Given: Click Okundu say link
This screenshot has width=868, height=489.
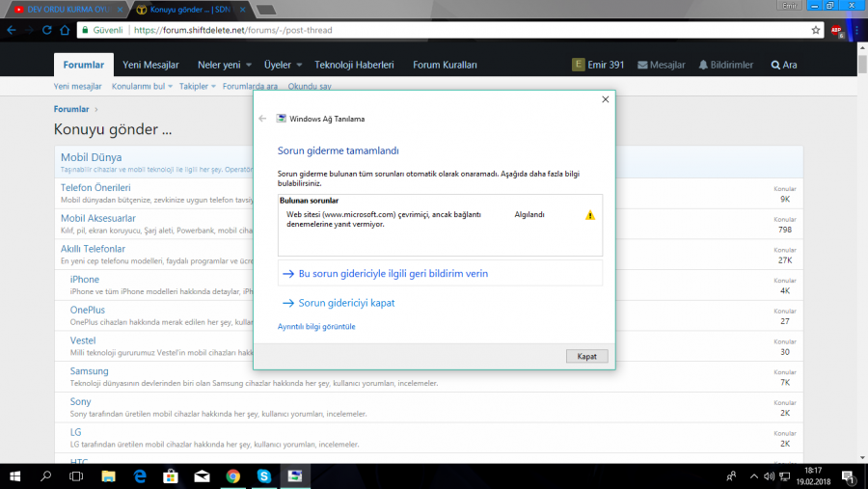Looking at the screenshot, I should (310, 87).
